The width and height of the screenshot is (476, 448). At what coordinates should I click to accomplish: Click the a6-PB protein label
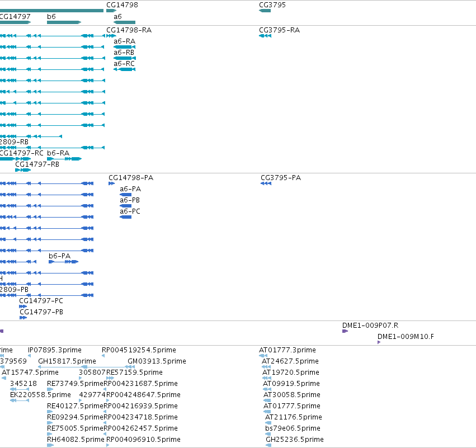(130, 200)
